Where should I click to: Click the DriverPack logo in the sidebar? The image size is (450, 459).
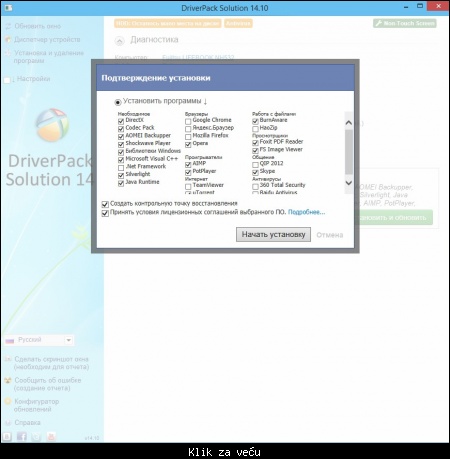tap(52, 125)
